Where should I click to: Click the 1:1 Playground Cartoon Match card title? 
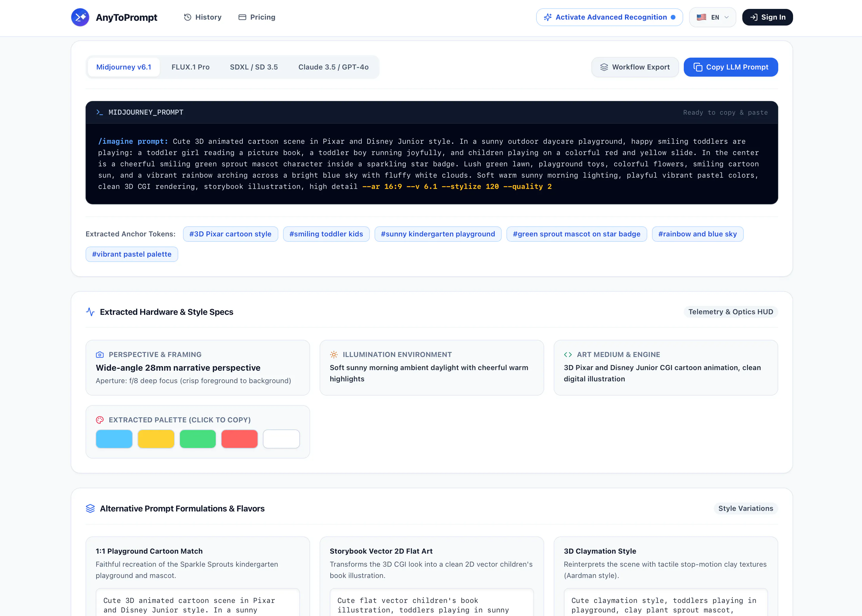[149, 551]
